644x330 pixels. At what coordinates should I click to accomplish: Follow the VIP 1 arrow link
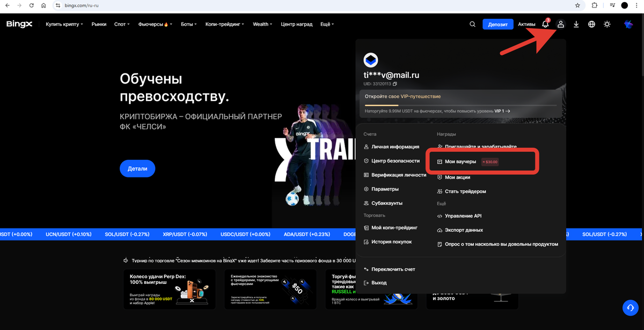pyautogui.click(x=502, y=111)
